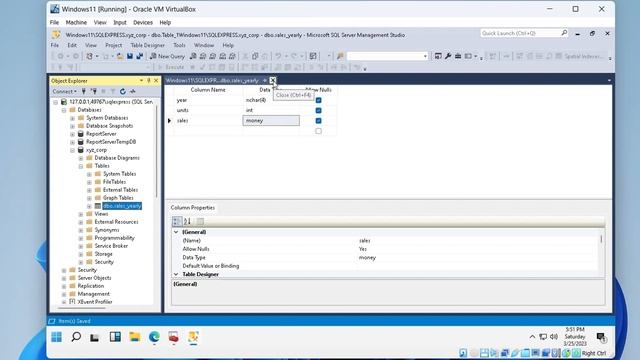Check Allow Nulls in the empty row
This screenshot has width=640, height=360.
click(x=318, y=131)
